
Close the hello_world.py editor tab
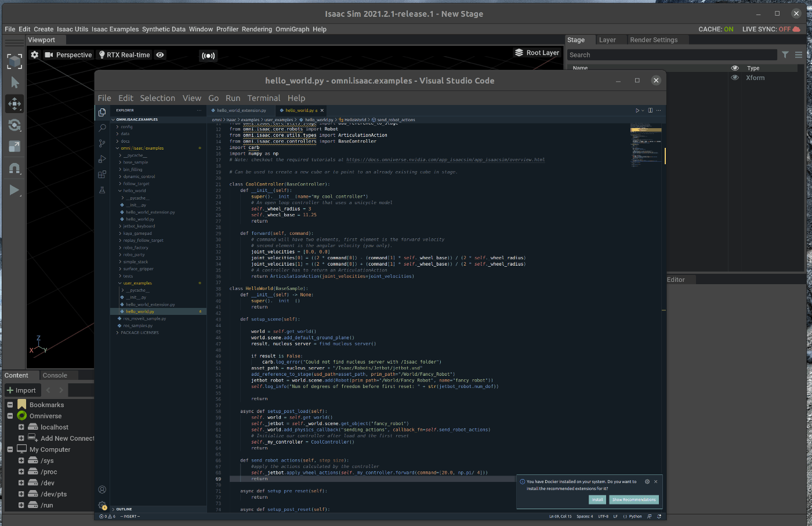[x=322, y=110]
